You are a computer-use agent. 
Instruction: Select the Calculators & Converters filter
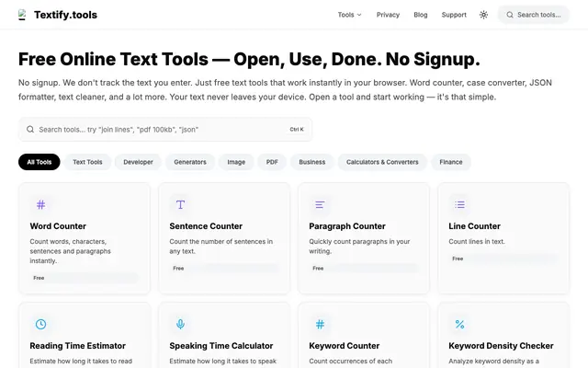(x=382, y=162)
